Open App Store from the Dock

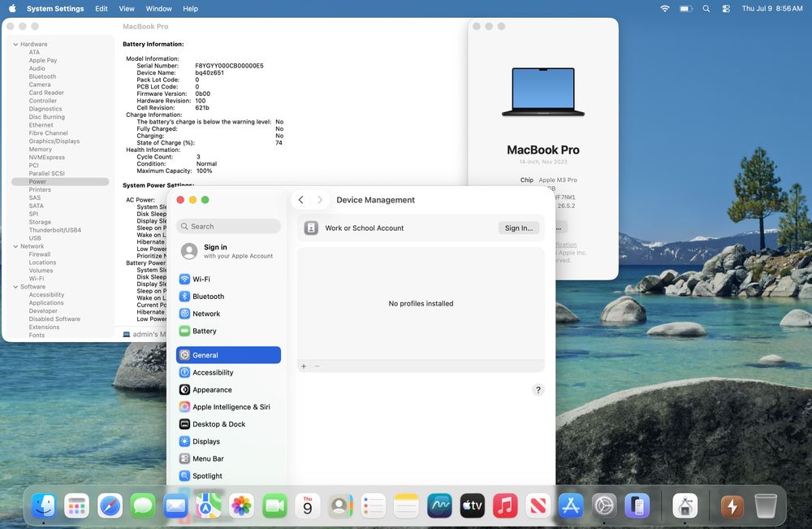571,505
